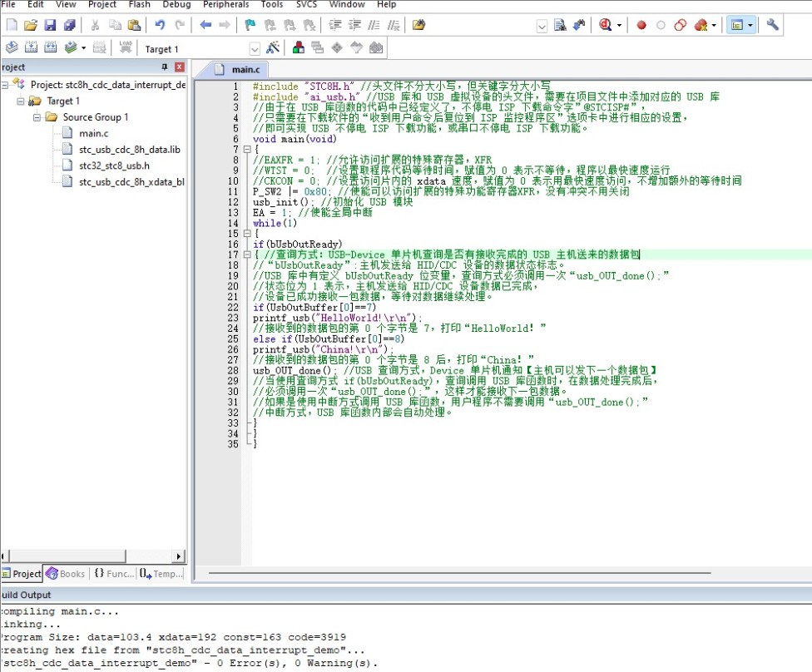Create a new file with toolbar icon
This screenshot has width=812, height=672.
point(12,25)
